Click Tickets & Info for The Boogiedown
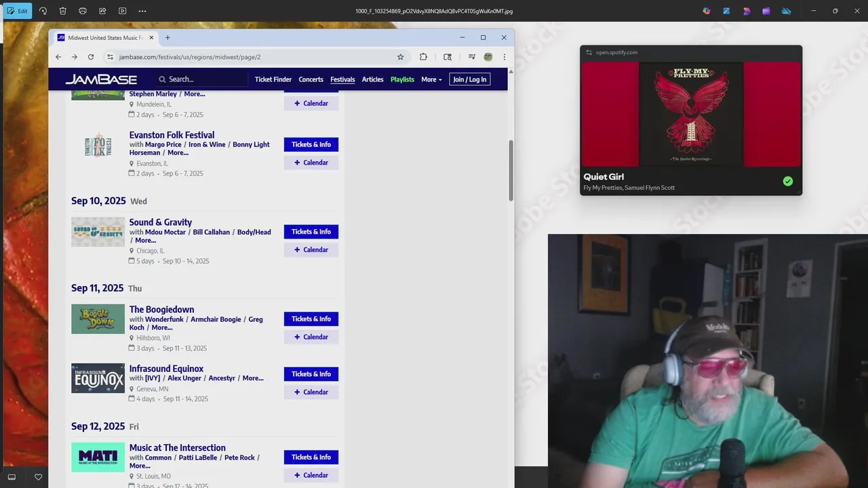The width and height of the screenshot is (868, 488). (311, 319)
